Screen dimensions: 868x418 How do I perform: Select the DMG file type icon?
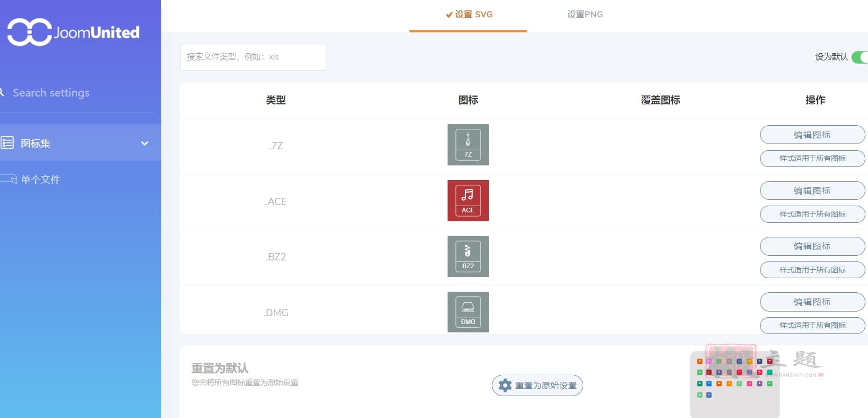pos(468,312)
